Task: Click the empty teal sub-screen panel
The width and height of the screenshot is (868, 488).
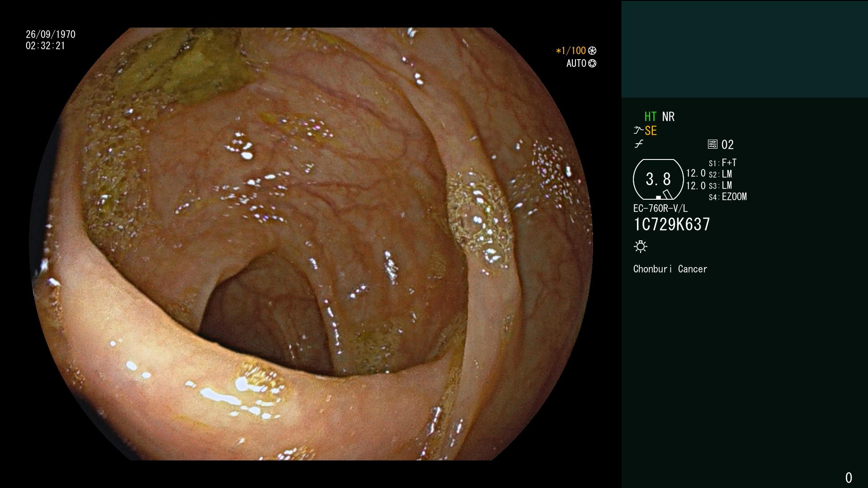Action: [745, 49]
